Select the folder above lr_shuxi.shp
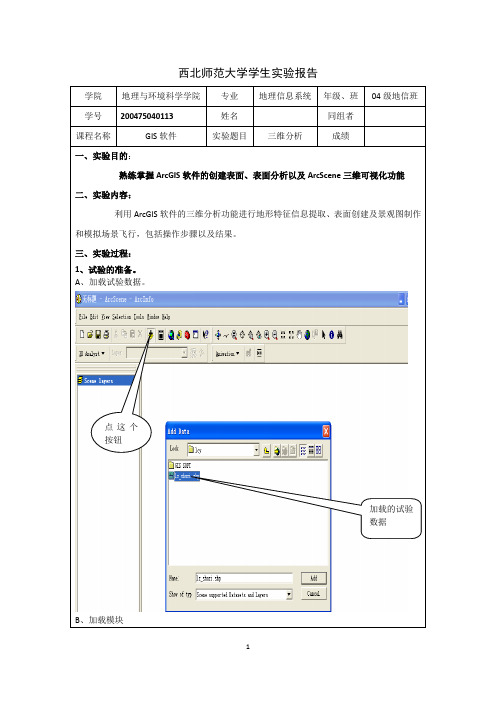Image resolution: width=496 pixels, height=702 pixels. (180, 466)
